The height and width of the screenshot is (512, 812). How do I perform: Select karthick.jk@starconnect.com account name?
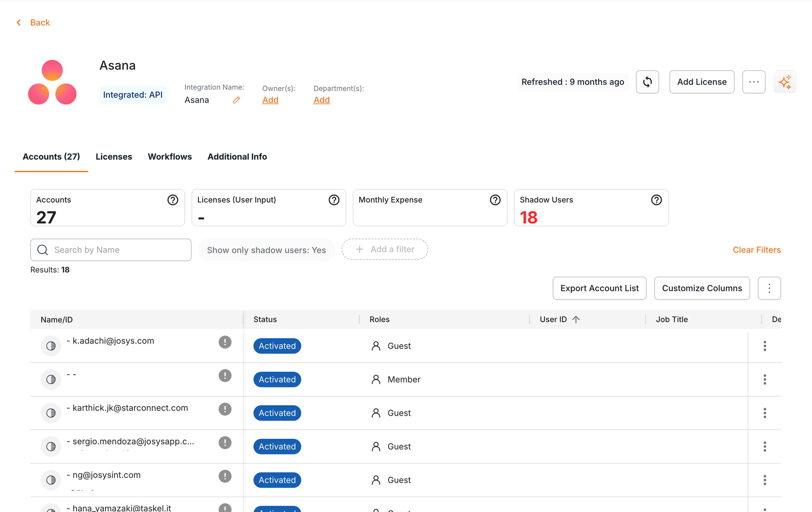130,408
